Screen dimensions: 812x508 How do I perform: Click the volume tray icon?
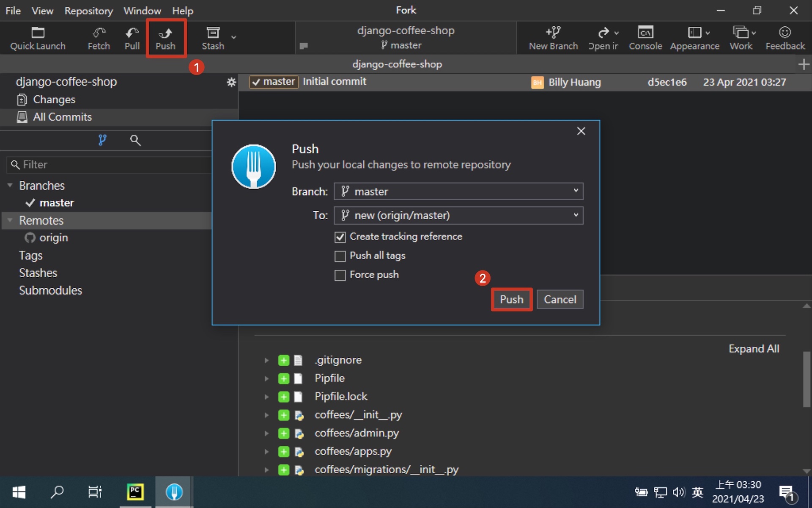pyautogui.click(x=679, y=492)
